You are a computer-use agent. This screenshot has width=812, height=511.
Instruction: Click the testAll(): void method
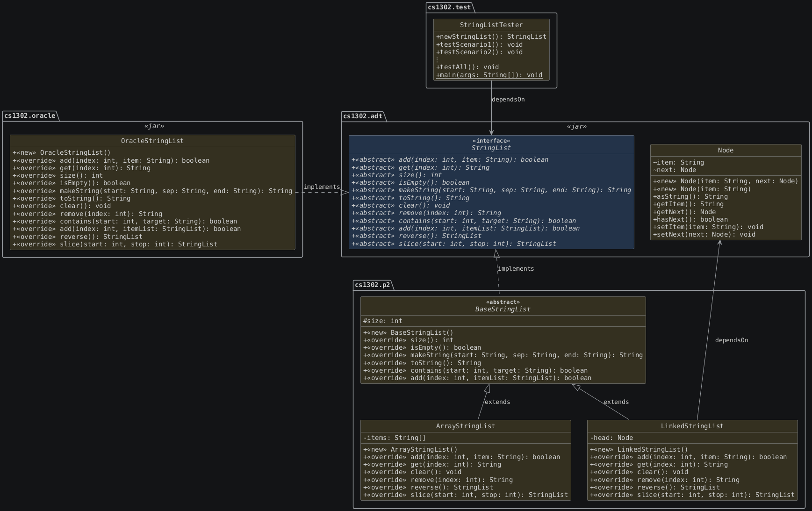click(x=467, y=67)
